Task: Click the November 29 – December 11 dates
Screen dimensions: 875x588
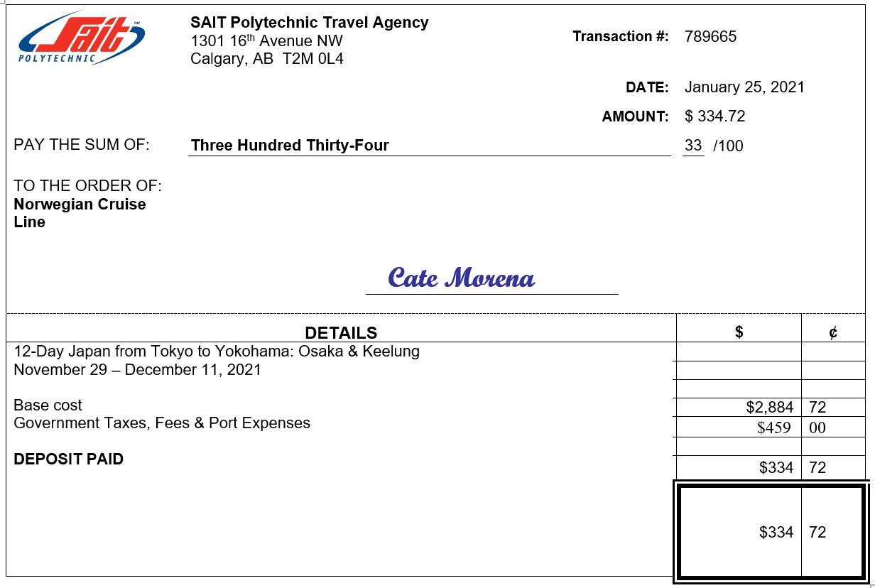Action: pos(137,370)
